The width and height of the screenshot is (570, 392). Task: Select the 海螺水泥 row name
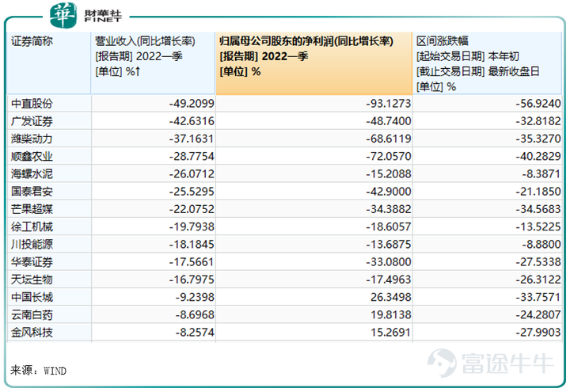click(32, 173)
